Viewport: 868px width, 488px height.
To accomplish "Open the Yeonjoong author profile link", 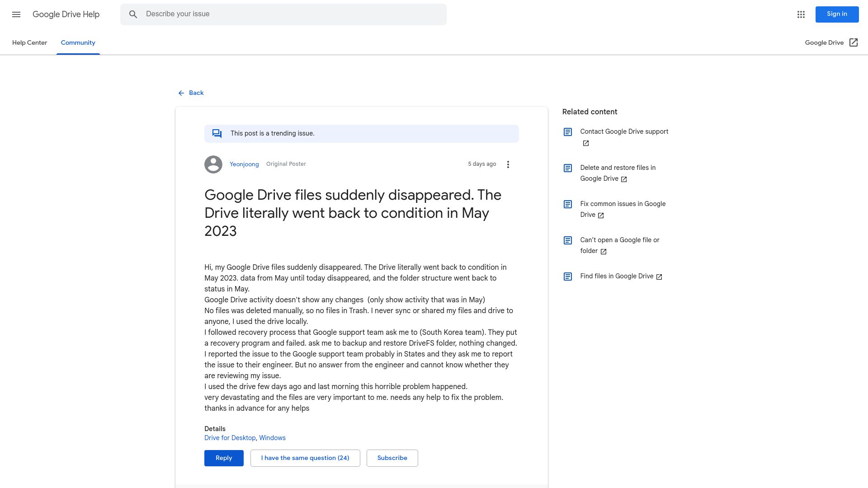I will [244, 164].
